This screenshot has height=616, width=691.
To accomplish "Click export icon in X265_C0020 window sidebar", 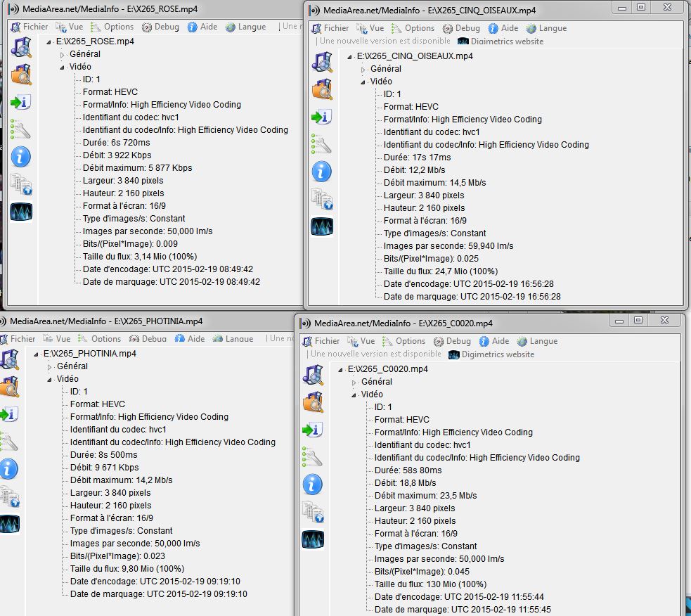I will 312,430.
